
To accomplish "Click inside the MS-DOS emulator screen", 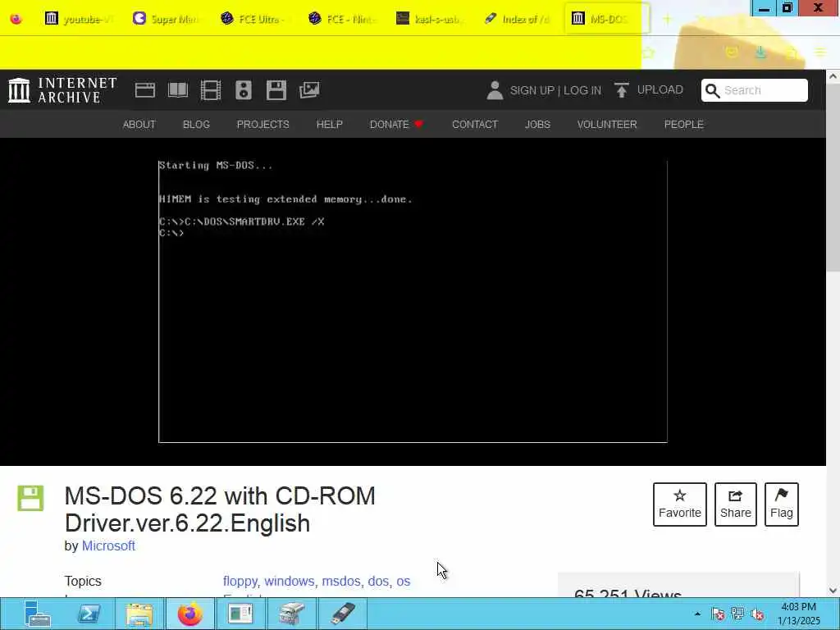I will (413, 301).
